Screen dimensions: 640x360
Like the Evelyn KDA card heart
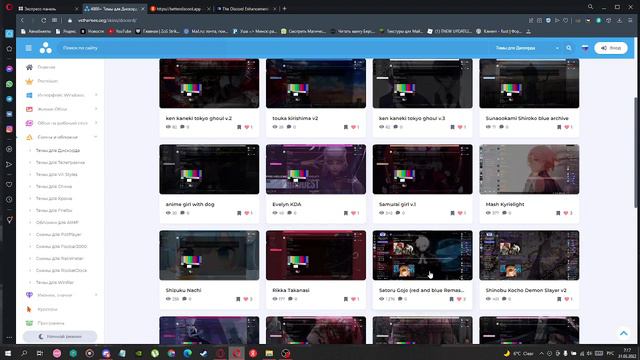[353, 213]
